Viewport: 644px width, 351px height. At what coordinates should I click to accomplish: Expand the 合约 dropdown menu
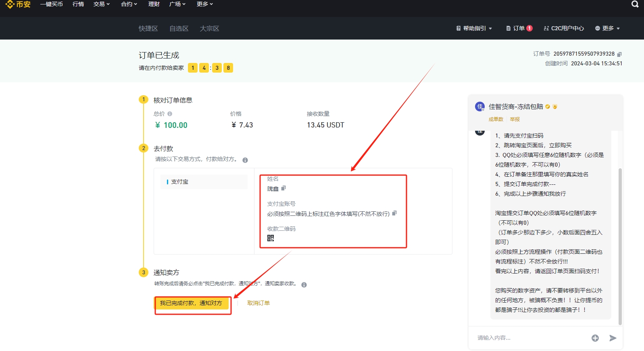pos(129,4)
